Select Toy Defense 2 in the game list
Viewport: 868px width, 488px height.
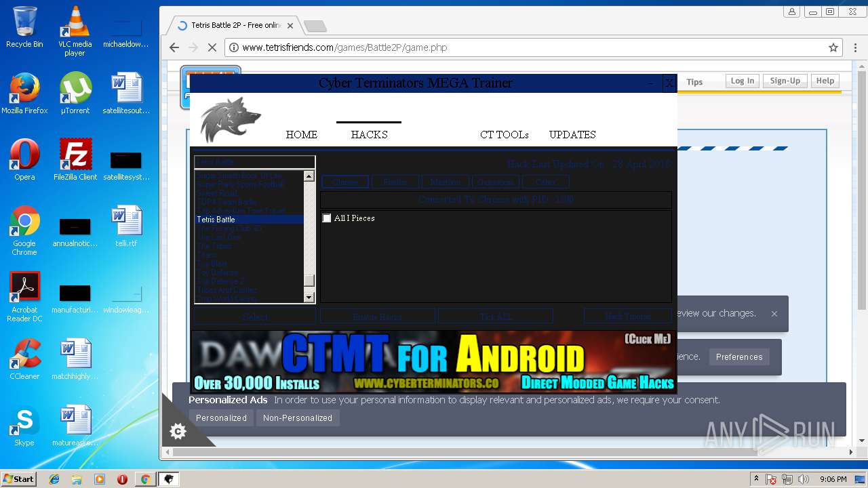coord(249,281)
